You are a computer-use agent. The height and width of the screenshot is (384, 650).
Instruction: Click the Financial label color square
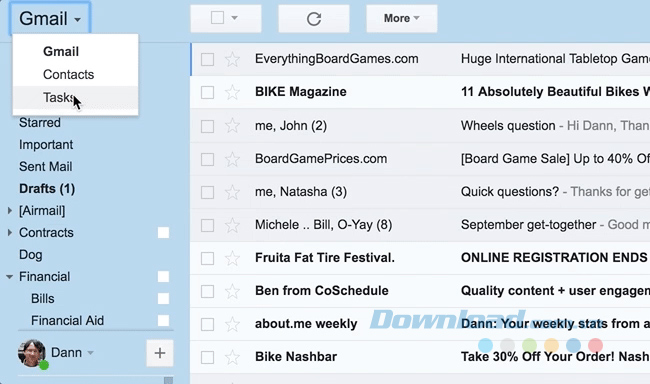click(163, 277)
